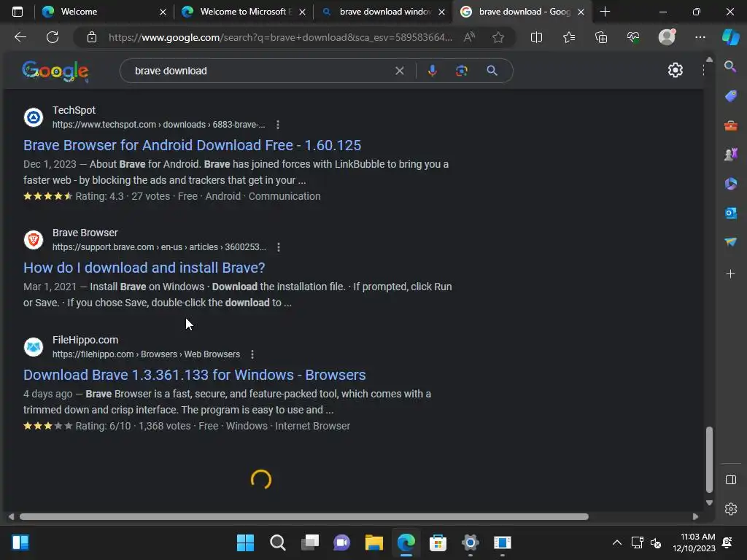747x560 pixels.
Task: Open Windows Start menu
Action: click(245, 542)
